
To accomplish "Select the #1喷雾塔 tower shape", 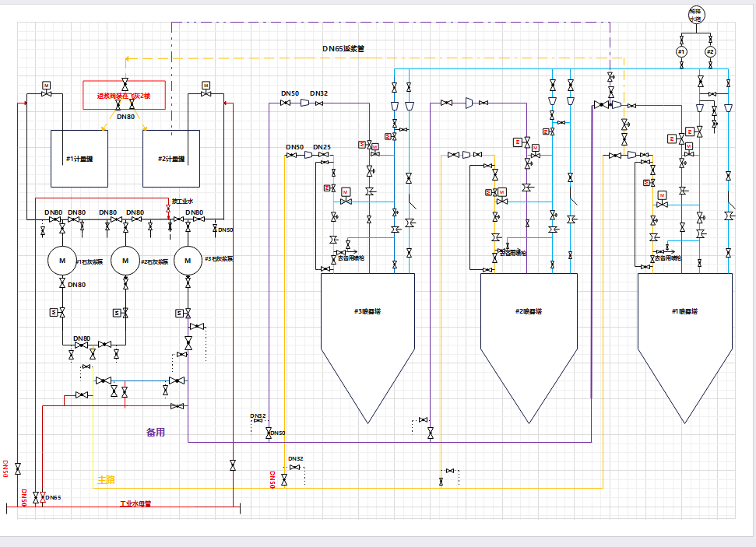I will 685,348.
